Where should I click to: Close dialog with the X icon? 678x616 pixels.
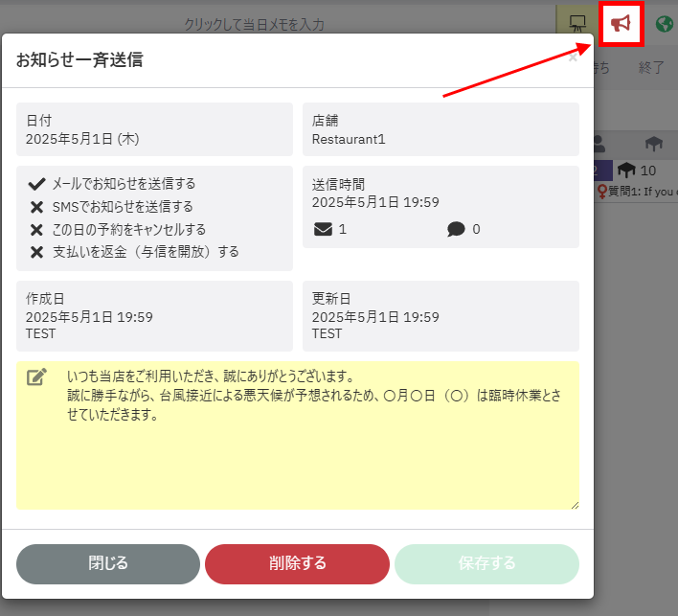pyautogui.click(x=573, y=57)
